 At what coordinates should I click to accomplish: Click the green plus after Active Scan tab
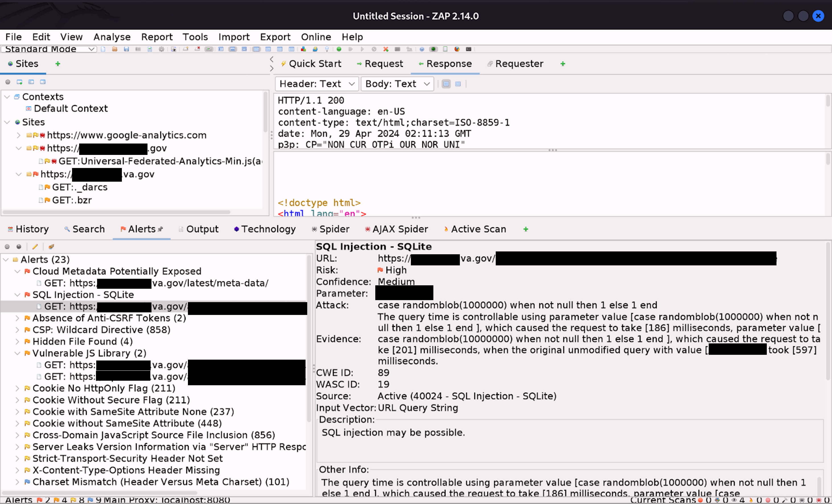tap(525, 229)
